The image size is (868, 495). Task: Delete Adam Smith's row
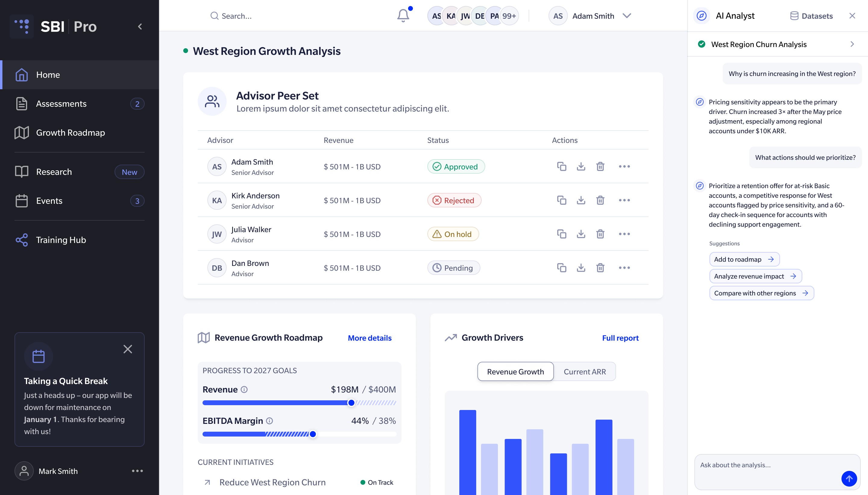click(x=600, y=166)
